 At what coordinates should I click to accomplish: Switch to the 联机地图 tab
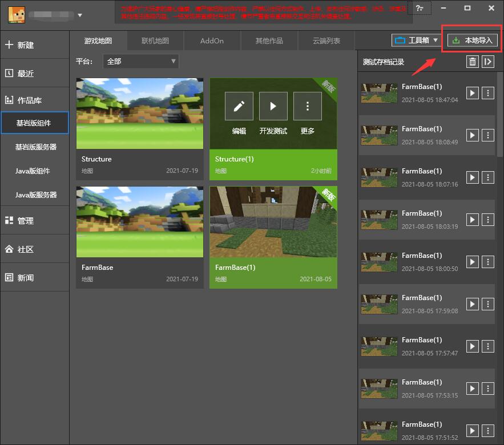pyautogui.click(x=155, y=41)
